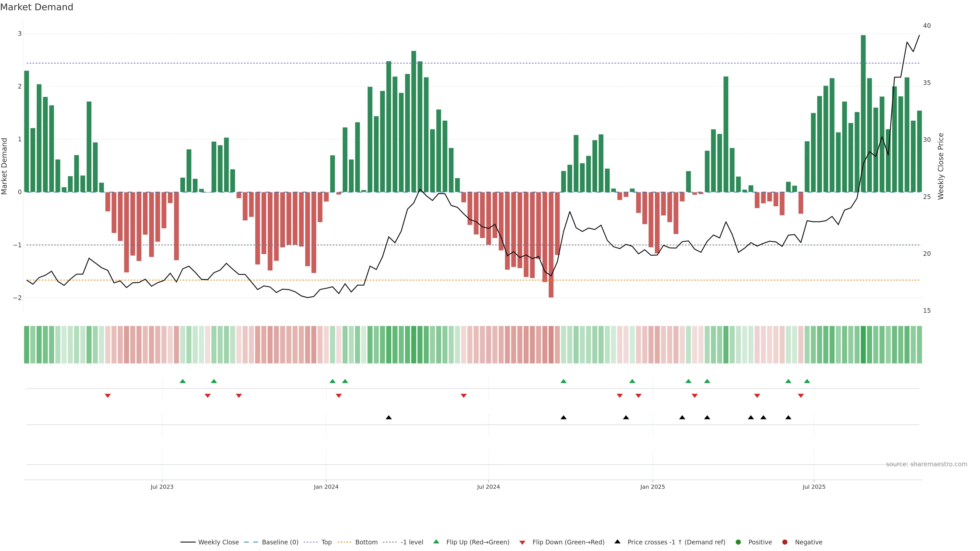Click the red Negative legend dot
980x551 pixels.
tap(785, 542)
